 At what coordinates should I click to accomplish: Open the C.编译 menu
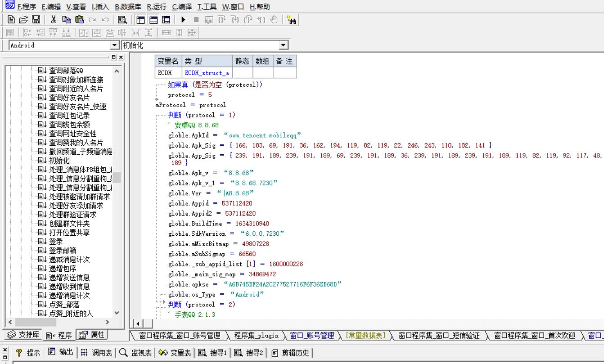182,7
